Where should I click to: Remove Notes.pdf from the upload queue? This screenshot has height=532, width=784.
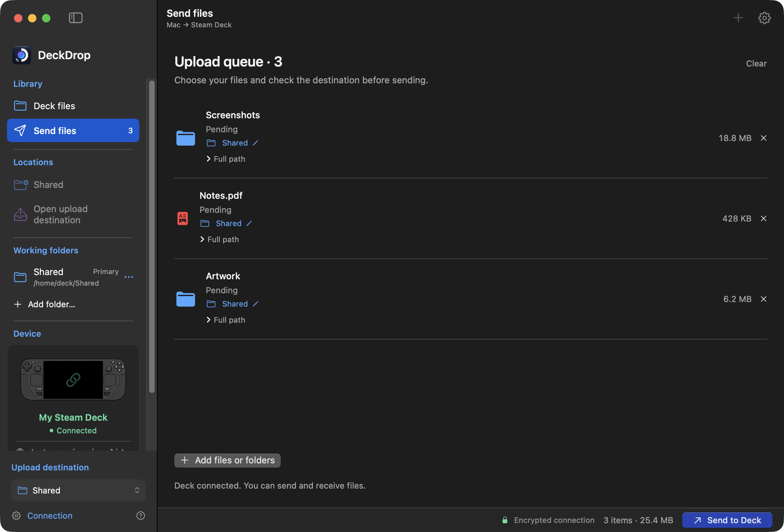point(764,219)
